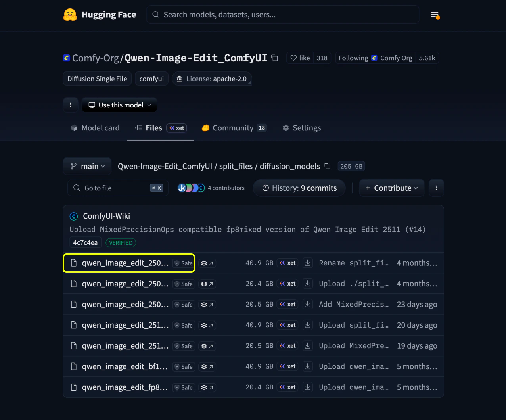
Task: Click the ComfyUI-Wiki author name
Action: [106, 216]
